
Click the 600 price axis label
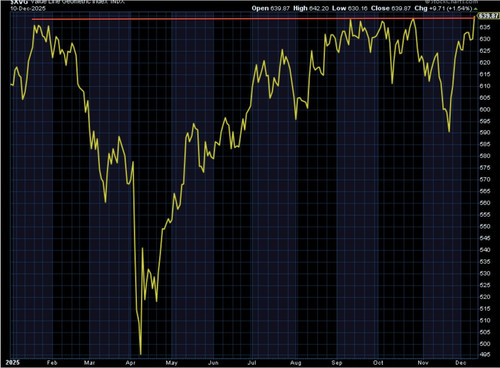[x=485, y=110]
